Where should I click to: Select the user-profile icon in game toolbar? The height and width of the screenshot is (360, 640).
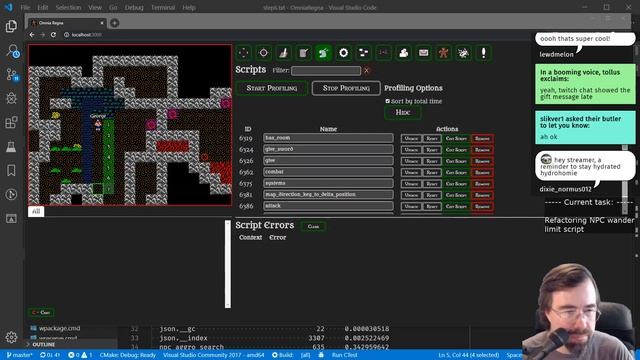pos(403,53)
